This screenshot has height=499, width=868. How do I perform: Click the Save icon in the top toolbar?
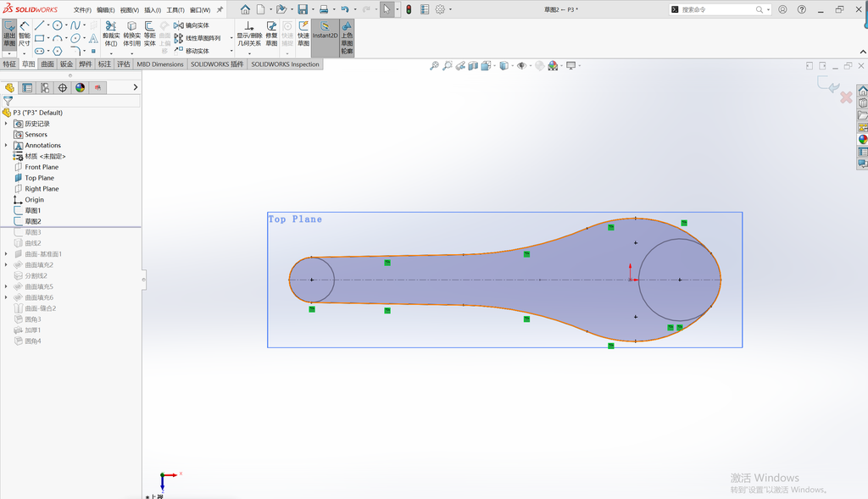coord(303,9)
